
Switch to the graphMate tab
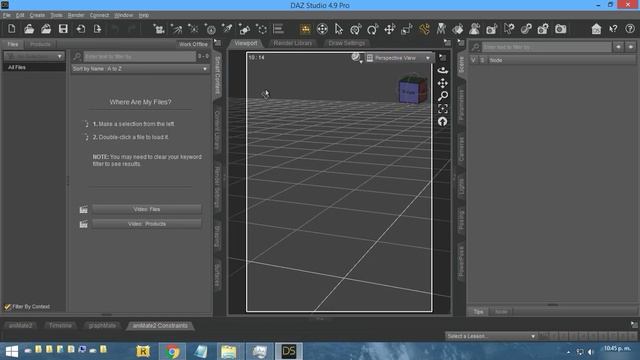coord(102,325)
